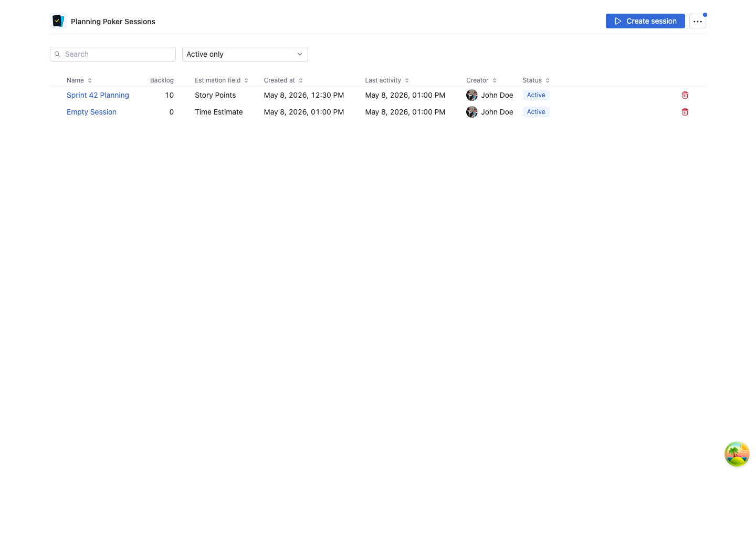Viewport: 756px width, 538px height.
Task: Click the Create session button
Action: (x=645, y=21)
